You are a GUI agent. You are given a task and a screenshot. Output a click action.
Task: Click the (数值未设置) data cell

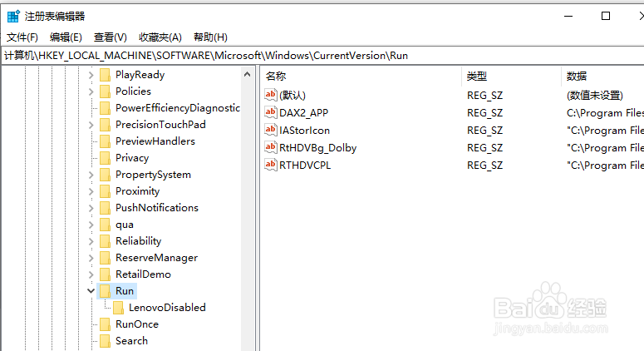coord(594,96)
